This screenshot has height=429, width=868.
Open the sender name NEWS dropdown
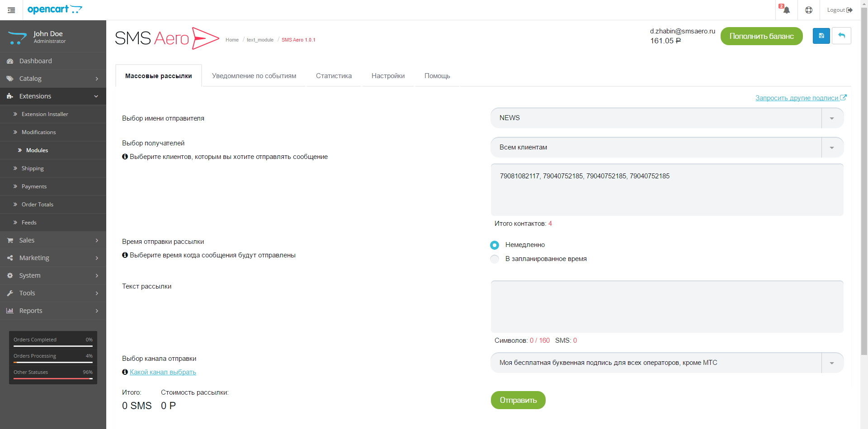click(667, 118)
